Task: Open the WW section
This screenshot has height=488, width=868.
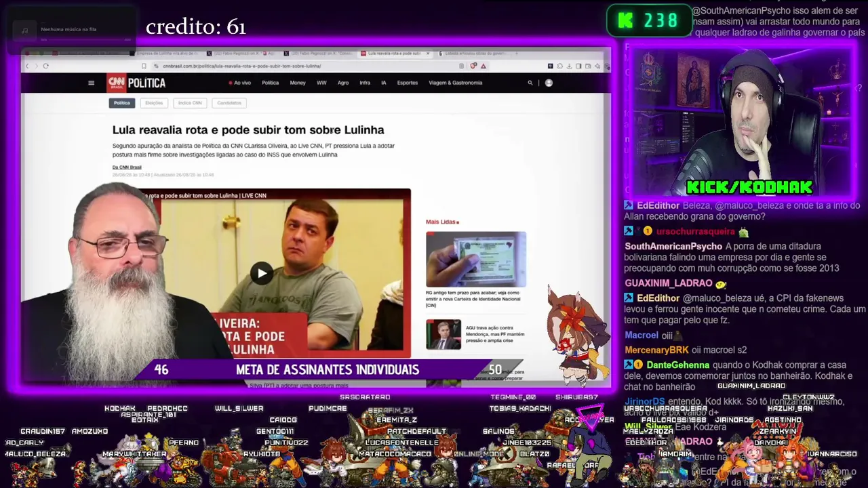Action: tap(321, 83)
